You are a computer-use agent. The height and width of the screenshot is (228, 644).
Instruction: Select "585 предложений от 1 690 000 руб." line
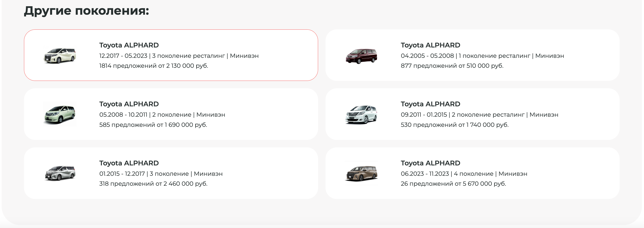[153, 125]
